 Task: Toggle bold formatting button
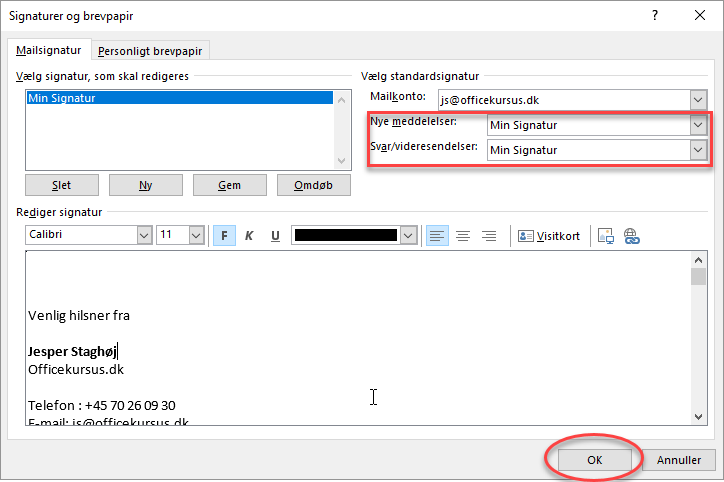coord(223,236)
